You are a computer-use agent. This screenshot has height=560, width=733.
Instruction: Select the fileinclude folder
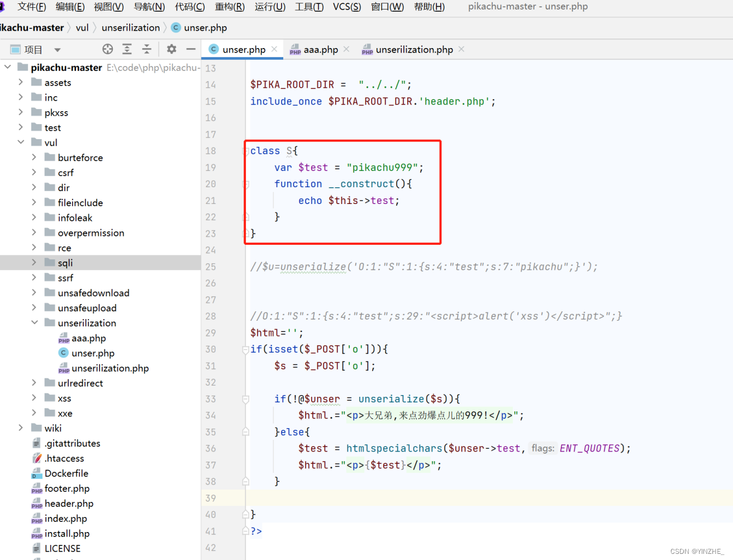80,203
